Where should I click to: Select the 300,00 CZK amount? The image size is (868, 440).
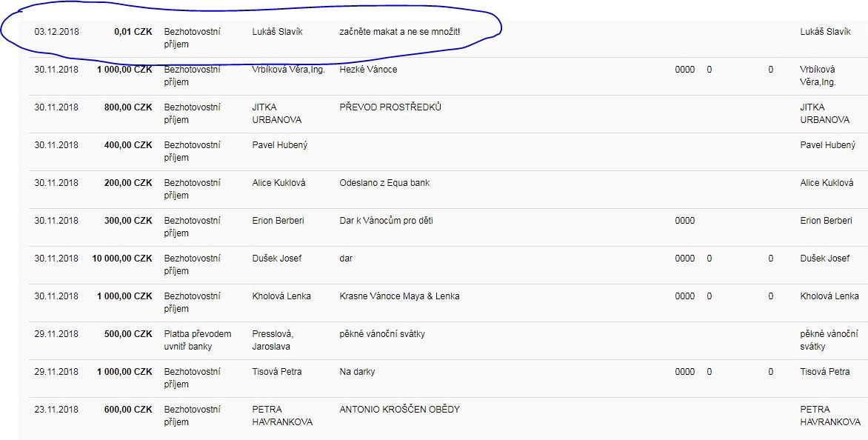(128, 221)
